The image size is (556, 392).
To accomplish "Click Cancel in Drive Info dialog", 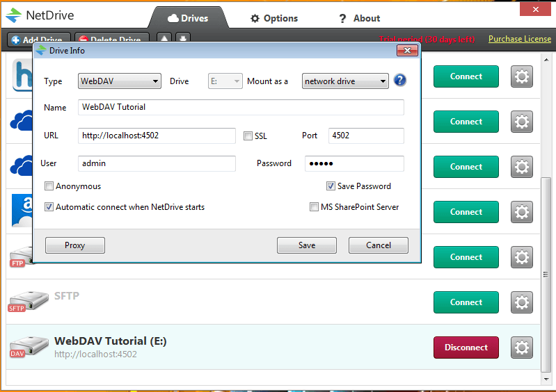I will 379,245.
